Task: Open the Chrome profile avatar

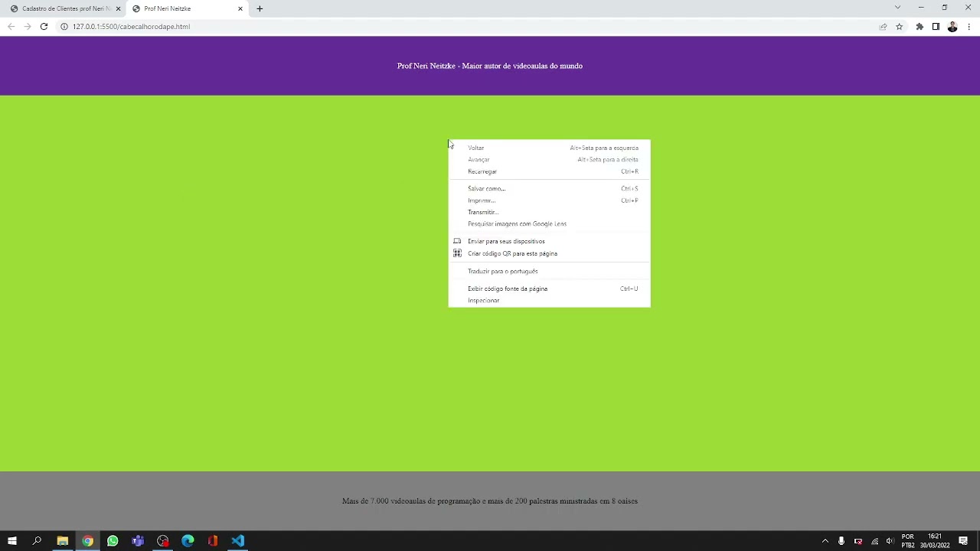Action: click(952, 26)
